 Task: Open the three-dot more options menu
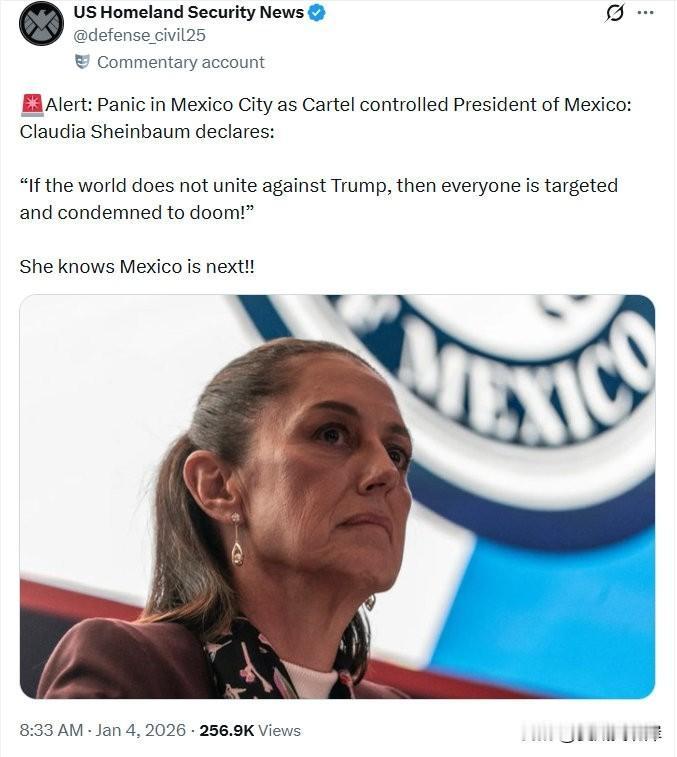coord(646,13)
